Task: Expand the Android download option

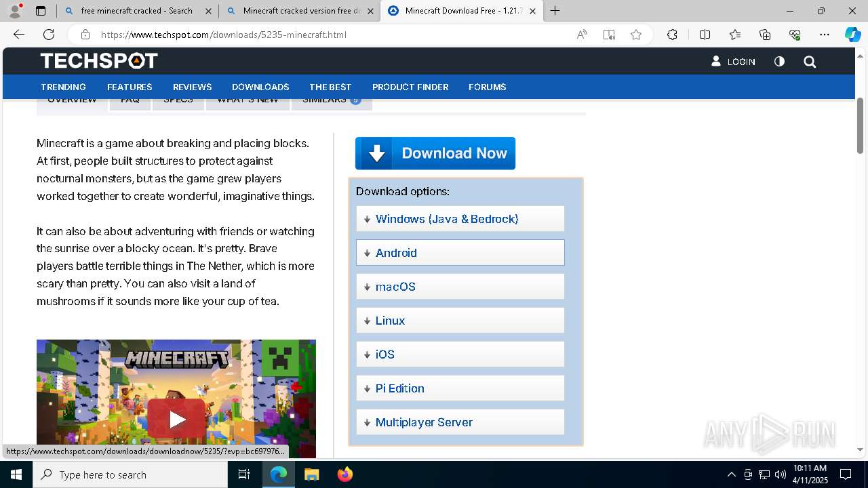Action: pos(460,253)
